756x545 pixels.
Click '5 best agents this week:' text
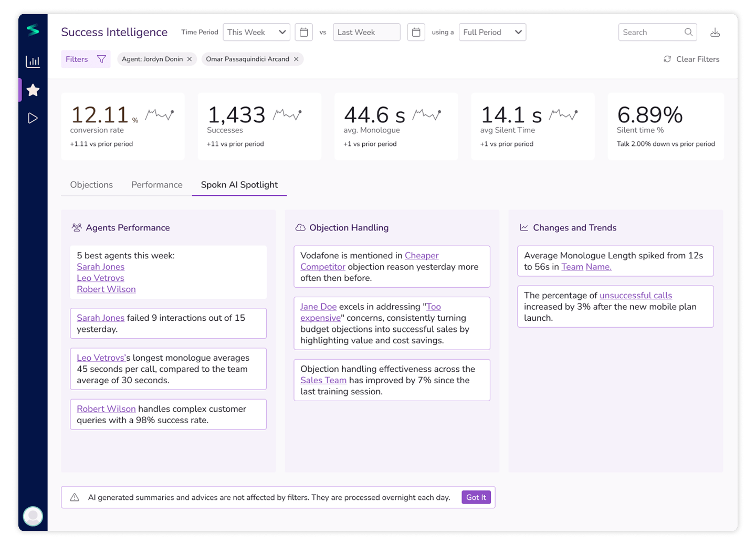(x=125, y=255)
